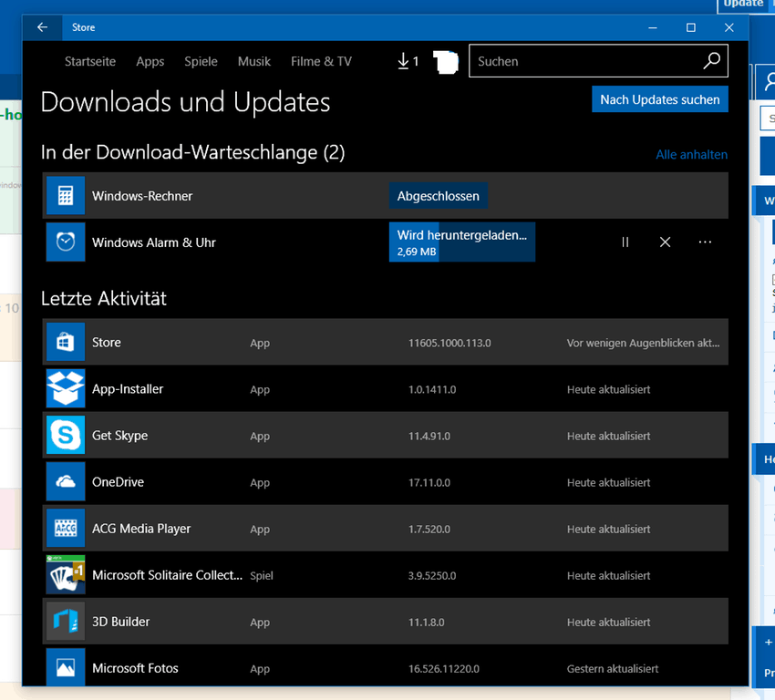Select the Store app name in activity list

107,343
